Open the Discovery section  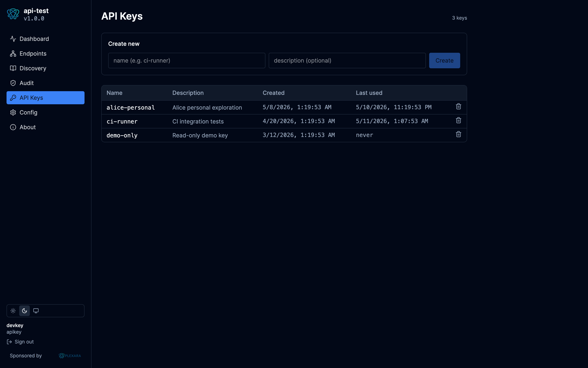(x=46, y=68)
